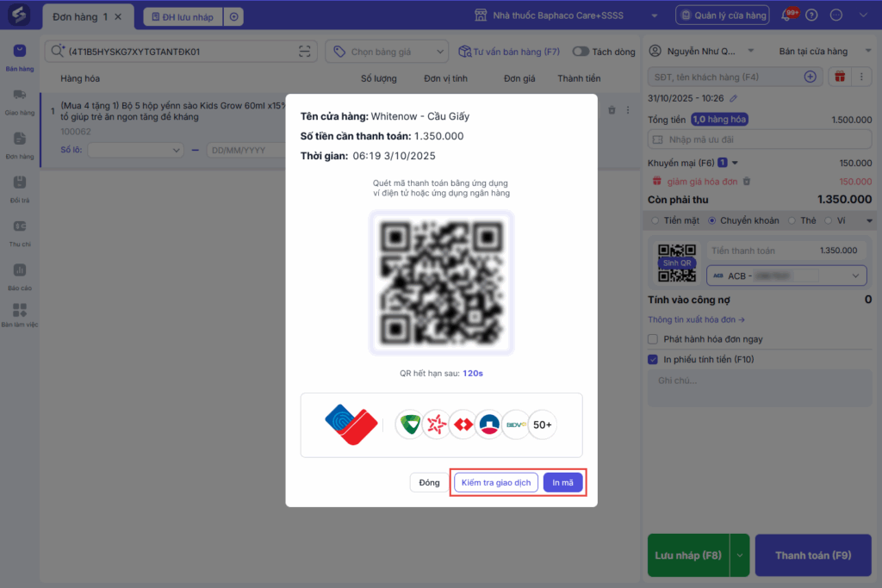
Task: Expand payment methods more arrow
Action: [x=869, y=220]
